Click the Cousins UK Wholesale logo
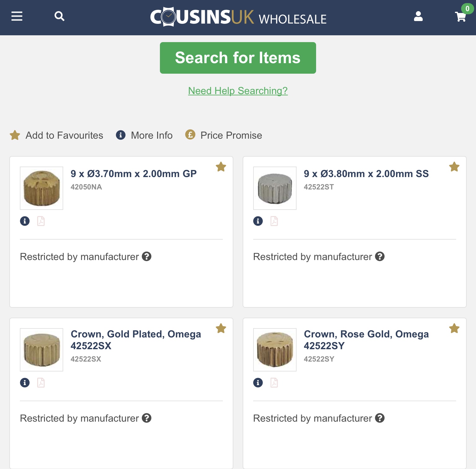Viewport: 476px width, 469px height. pyautogui.click(x=238, y=17)
